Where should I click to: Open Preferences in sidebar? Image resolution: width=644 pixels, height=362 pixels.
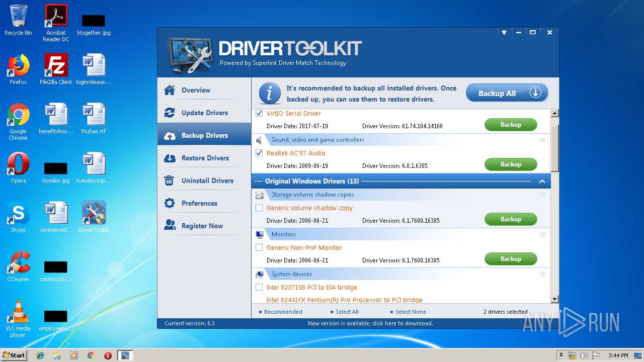pyautogui.click(x=204, y=203)
